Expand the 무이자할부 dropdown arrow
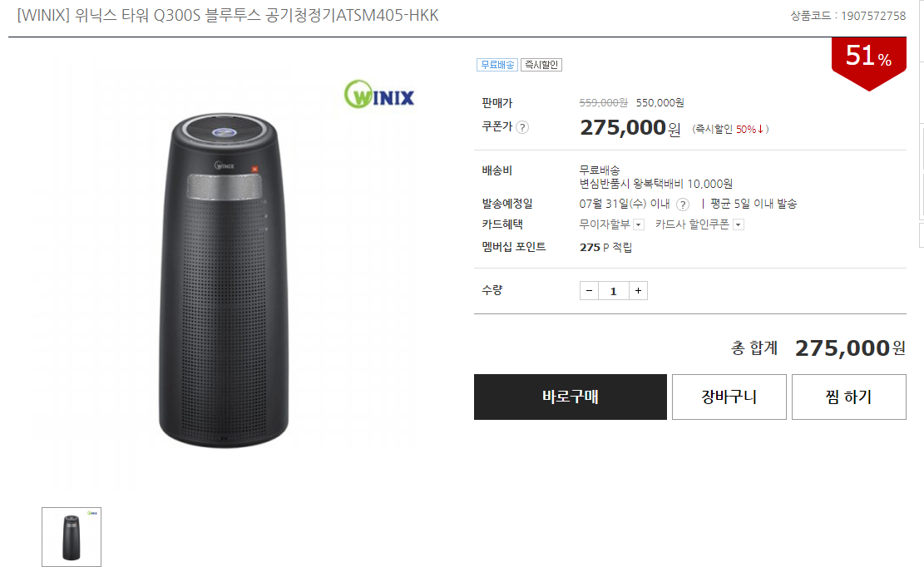The width and height of the screenshot is (924, 567). [x=638, y=225]
